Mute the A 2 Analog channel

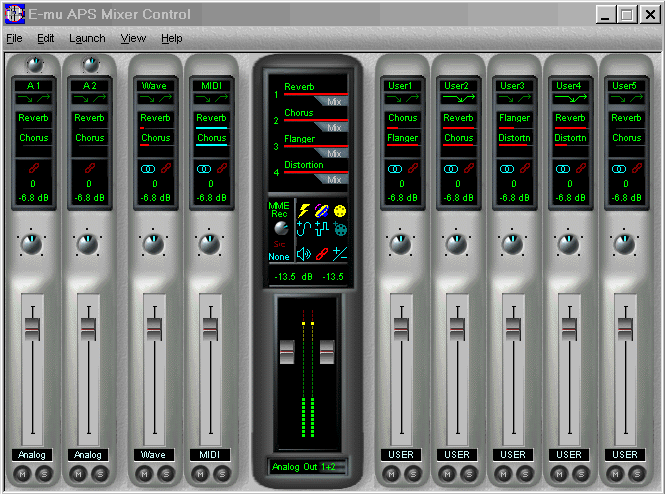coord(78,474)
